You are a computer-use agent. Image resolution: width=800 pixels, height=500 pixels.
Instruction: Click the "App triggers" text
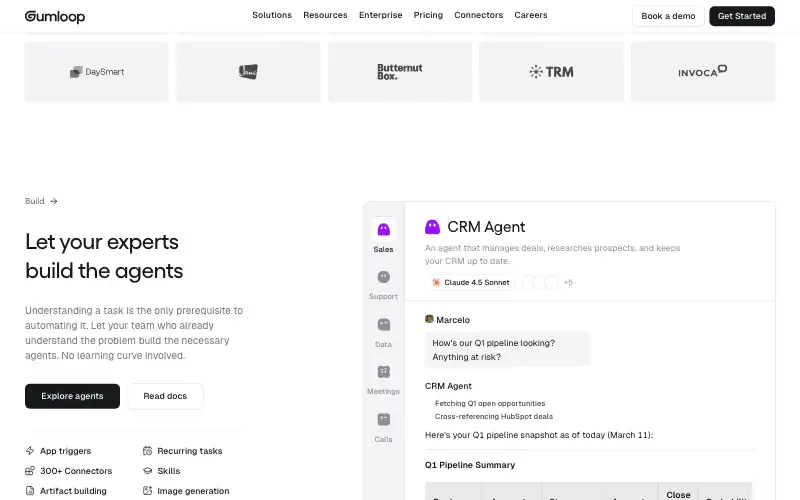pos(65,451)
